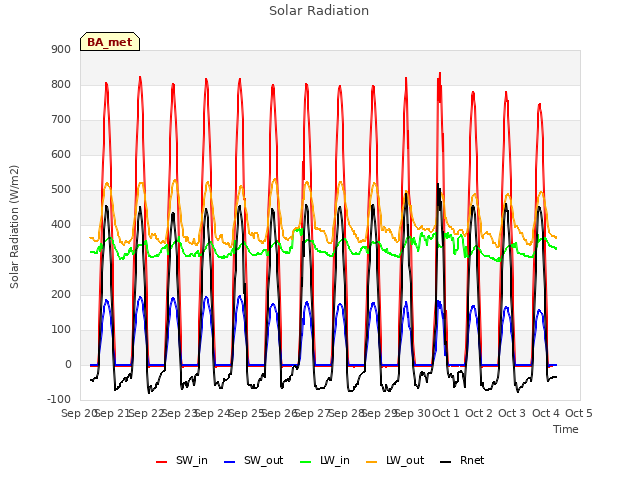The width and height of the screenshot is (640, 480).
Task: Click the 0 y-axis tick label
Action: coord(68,364)
